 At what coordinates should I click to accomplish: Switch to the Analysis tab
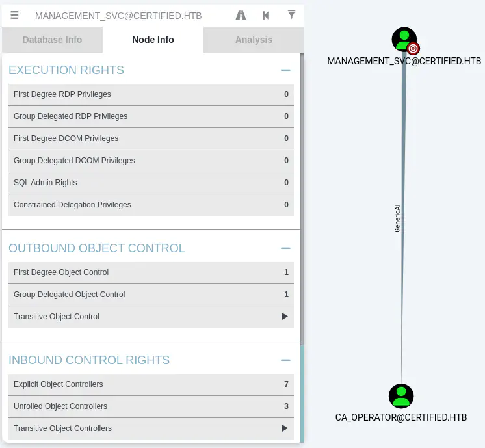[x=254, y=40]
